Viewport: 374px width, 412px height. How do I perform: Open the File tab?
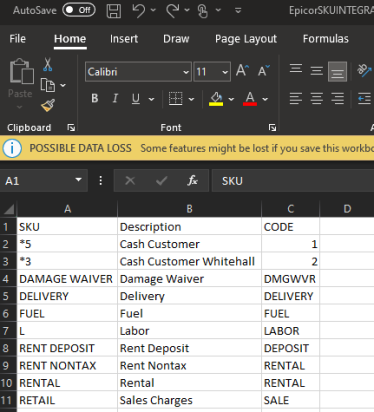click(18, 39)
